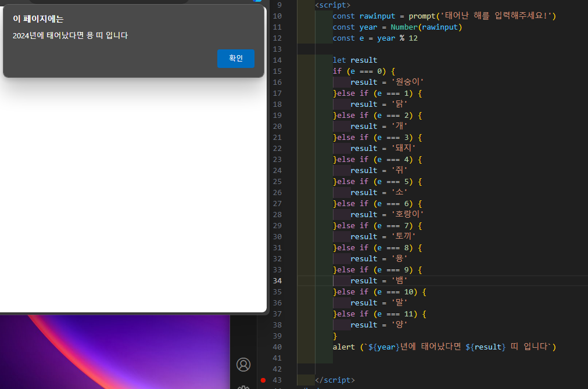
Task: Click the result = '소' assignment
Action: pyautogui.click(x=379, y=193)
